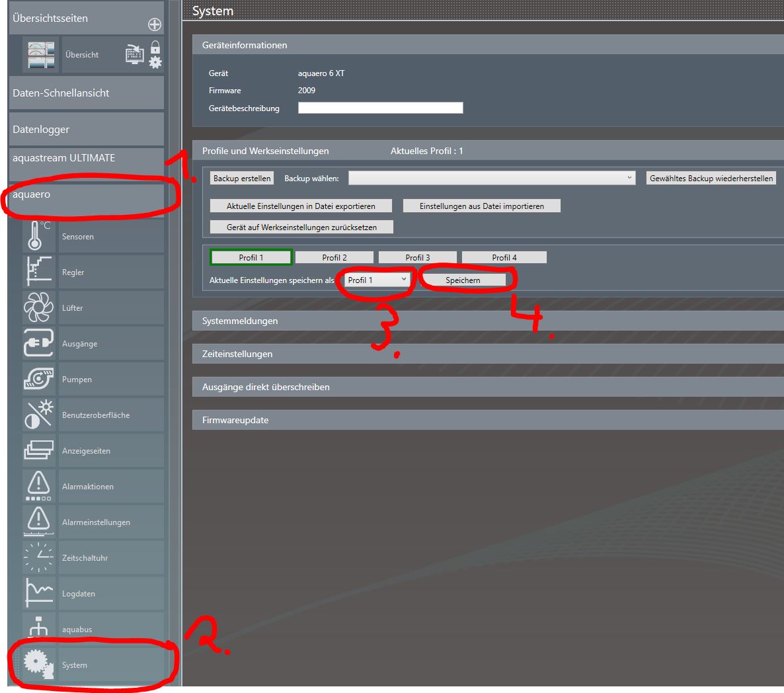784x693 pixels.
Task: Open Zeitschaltuhr menu entry
Action: 111,557
